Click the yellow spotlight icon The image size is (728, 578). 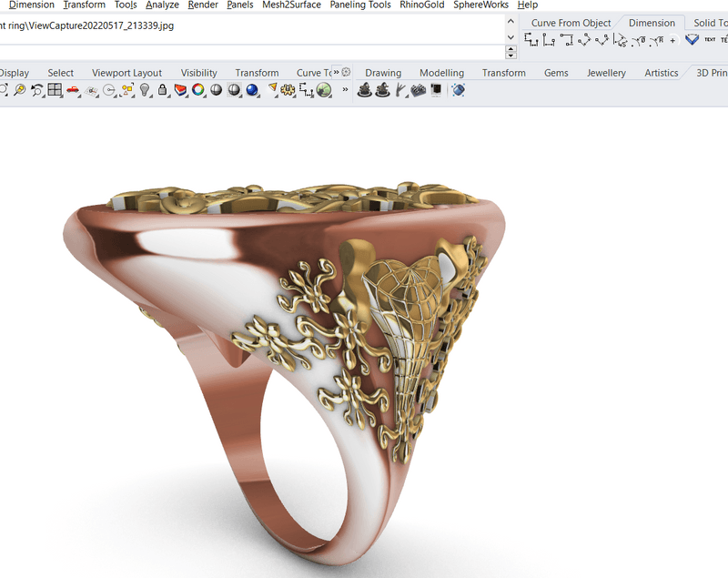pyautogui.click(x=272, y=87)
